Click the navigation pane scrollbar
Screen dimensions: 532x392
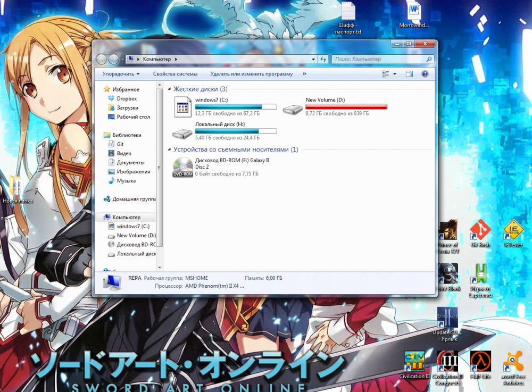point(160,168)
